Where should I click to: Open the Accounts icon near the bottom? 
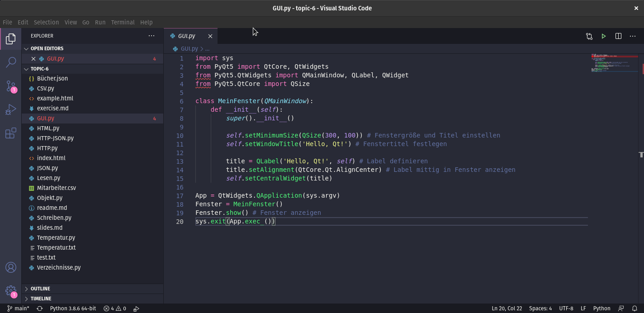coord(10,267)
